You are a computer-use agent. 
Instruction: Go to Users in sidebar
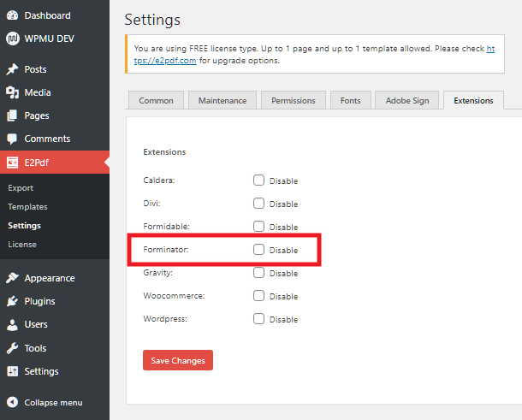click(36, 324)
